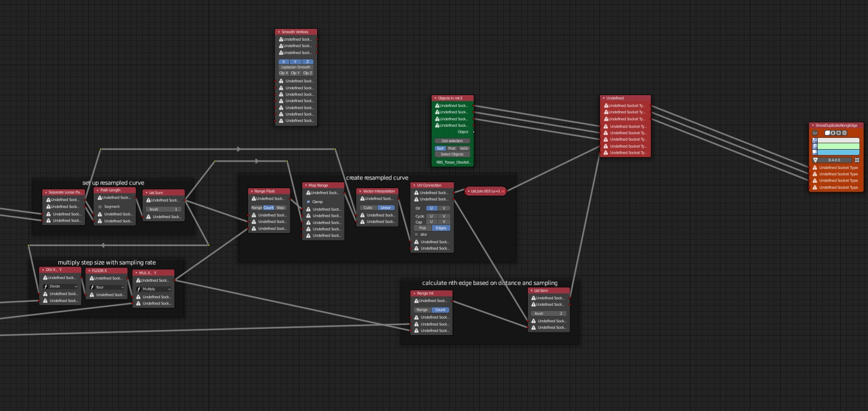The height and width of the screenshot is (411, 868).
Task: Click the blue face color swatch
Action: point(839,152)
